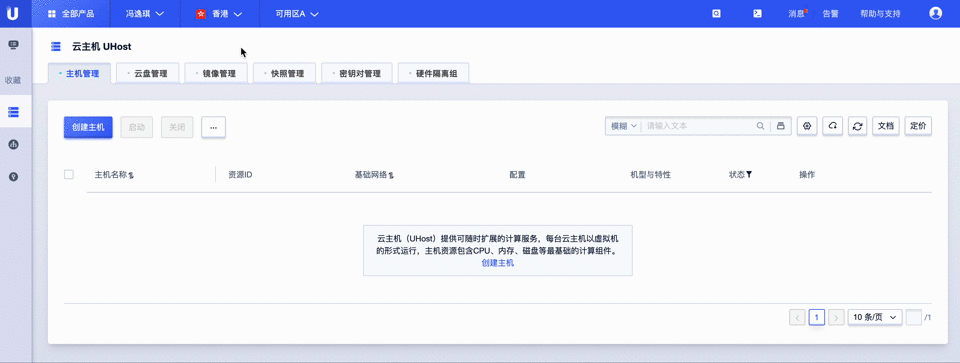This screenshot has height=363, width=960.
Task: Click the blue 创建主机 button
Action: [x=88, y=127]
